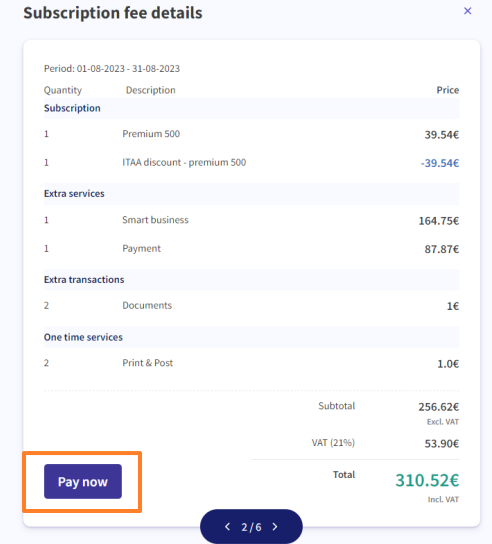Advance to the next invoice page chevron
This screenshot has height=544, width=492.
tap(275, 527)
